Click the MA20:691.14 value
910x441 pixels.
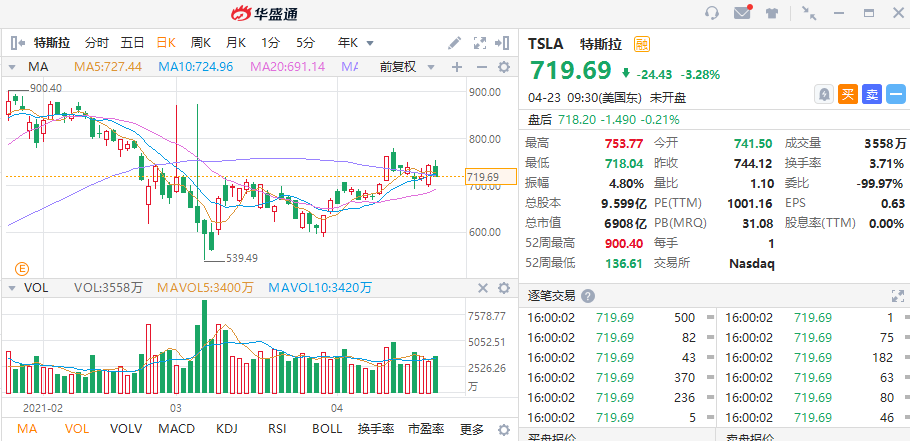pos(287,67)
